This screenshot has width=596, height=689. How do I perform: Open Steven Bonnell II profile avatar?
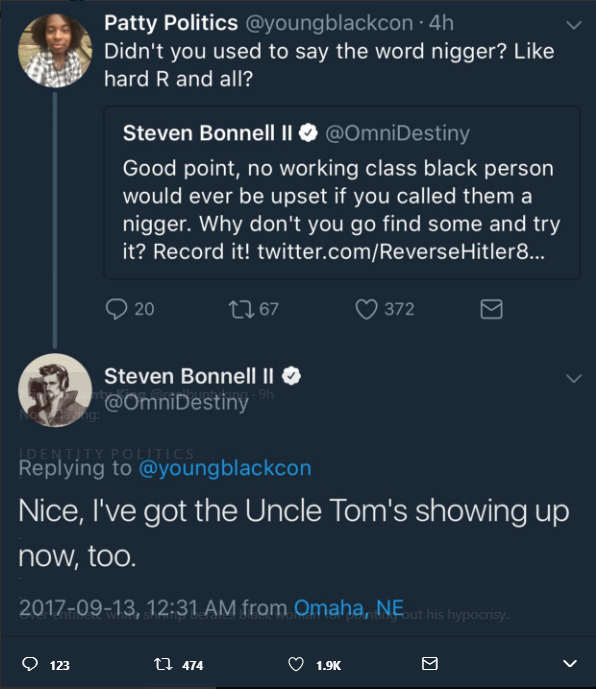(55, 390)
